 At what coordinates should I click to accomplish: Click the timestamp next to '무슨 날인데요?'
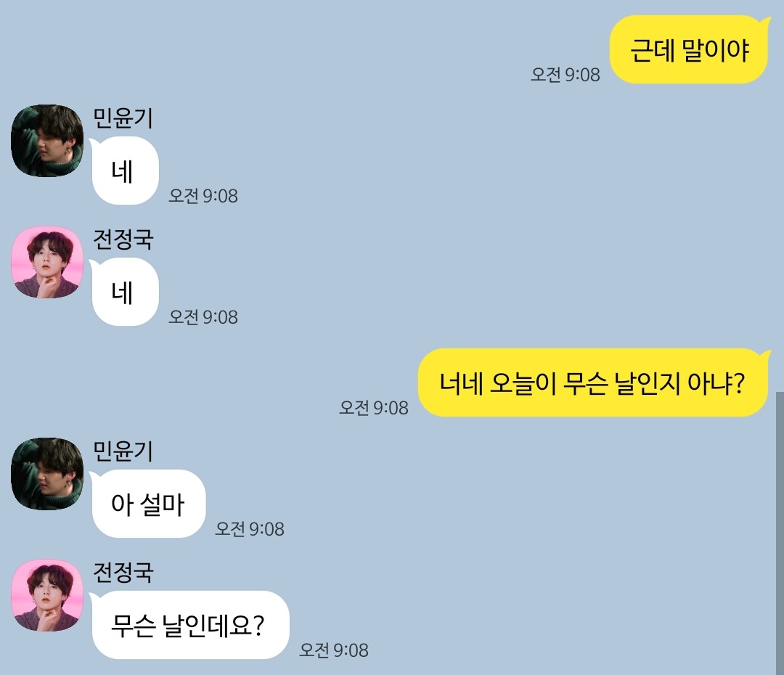333,650
